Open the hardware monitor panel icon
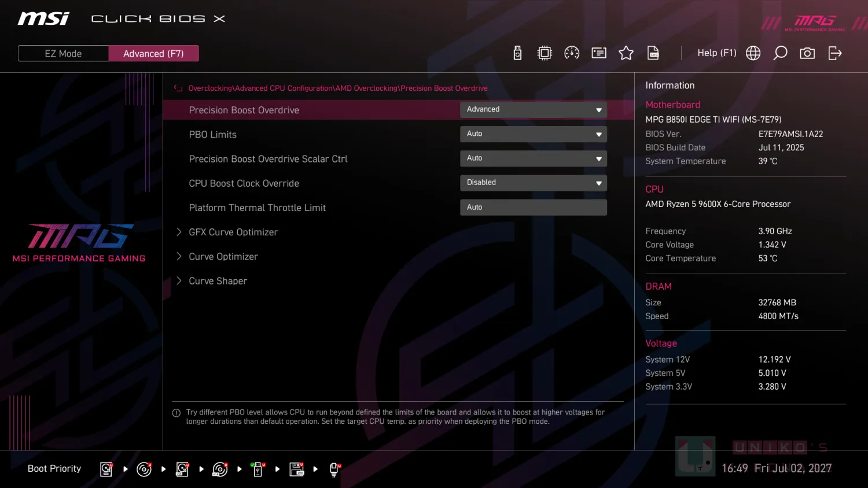Screen dimensions: 868x488 pos(599,53)
